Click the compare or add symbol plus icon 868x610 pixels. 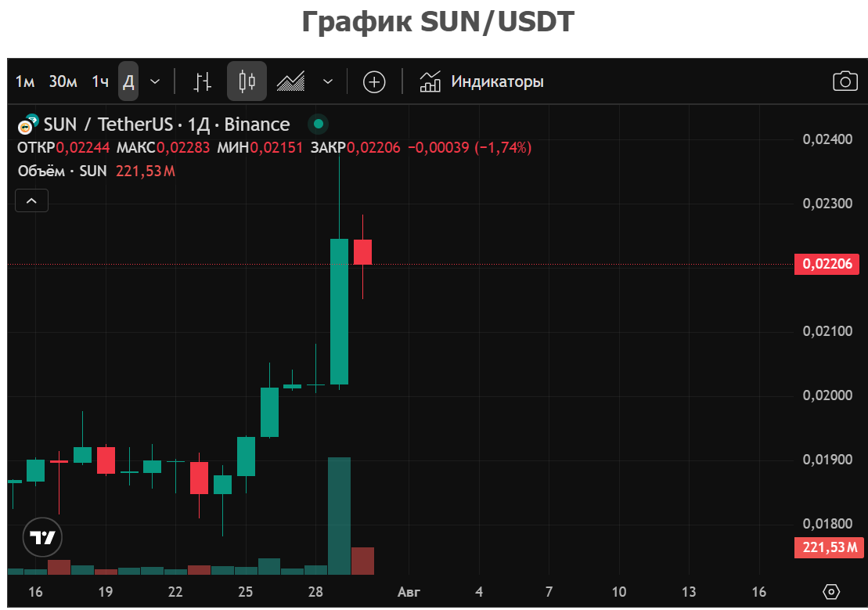(374, 82)
